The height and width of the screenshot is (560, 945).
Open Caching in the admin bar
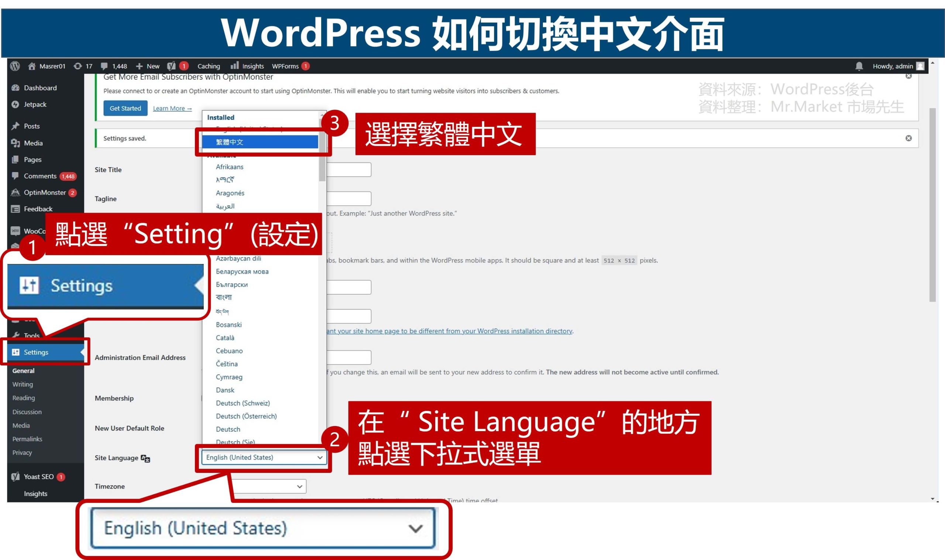(209, 66)
